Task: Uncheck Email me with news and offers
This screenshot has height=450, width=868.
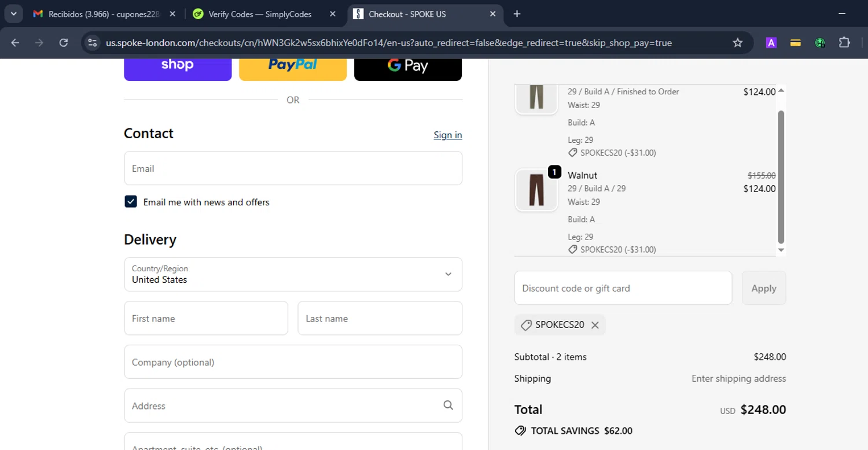Action: [x=131, y=201]
